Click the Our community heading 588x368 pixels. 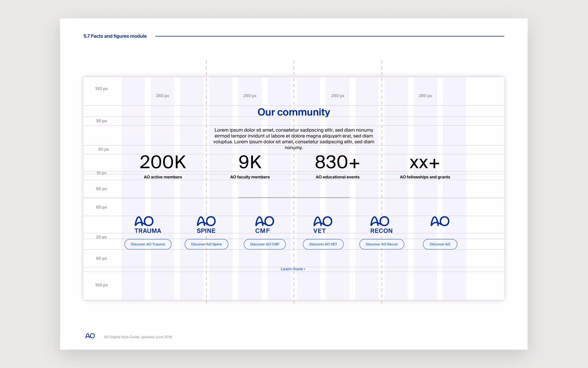point(294,112)
